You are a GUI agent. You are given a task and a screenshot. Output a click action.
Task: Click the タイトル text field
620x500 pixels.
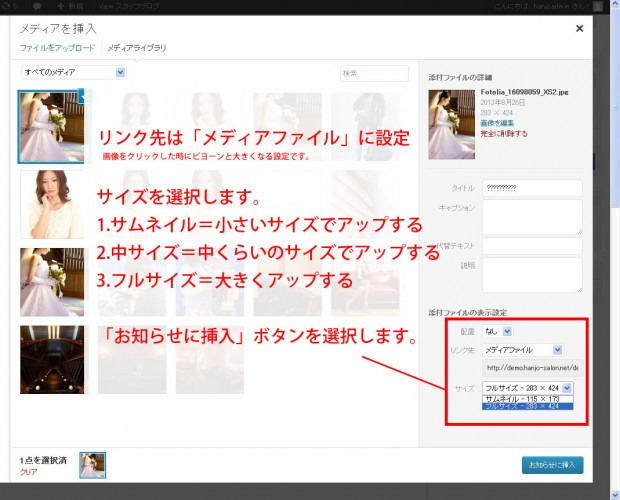click(x=531, y=187)
